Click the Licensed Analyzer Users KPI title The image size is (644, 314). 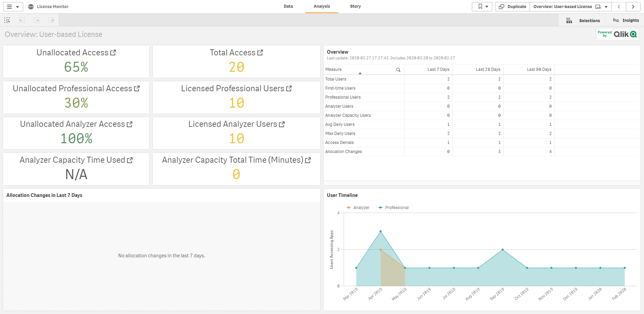pyautogui.click(x=233, y=124)
